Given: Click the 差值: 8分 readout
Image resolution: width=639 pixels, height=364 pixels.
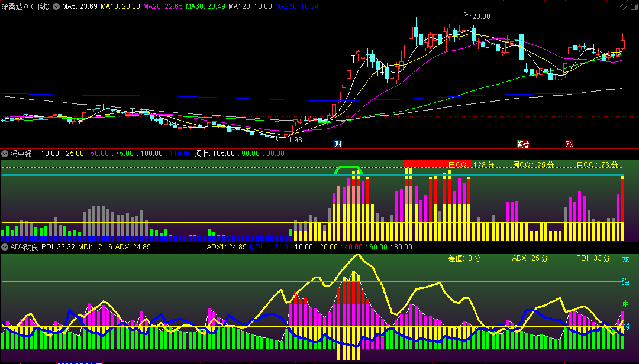Looking at the screenshot, I should [x=464, y=258].
